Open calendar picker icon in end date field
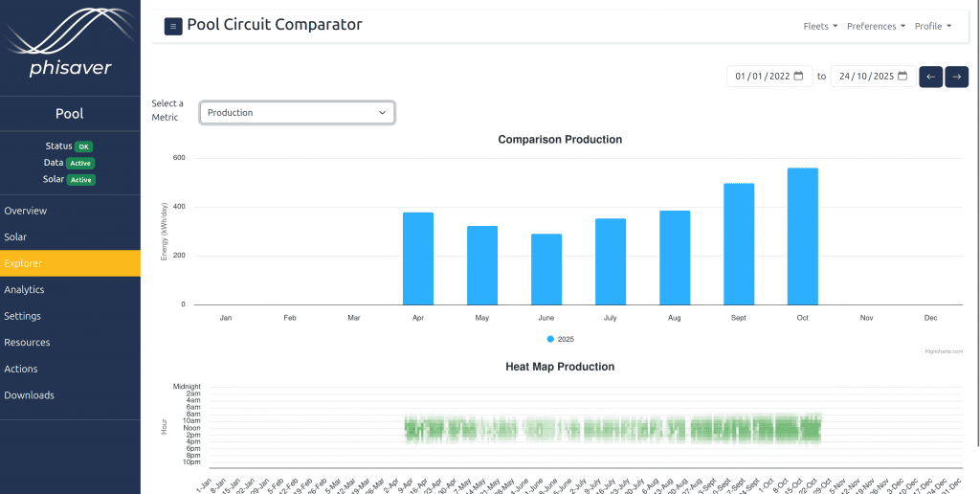 click(x=902, y=77)
